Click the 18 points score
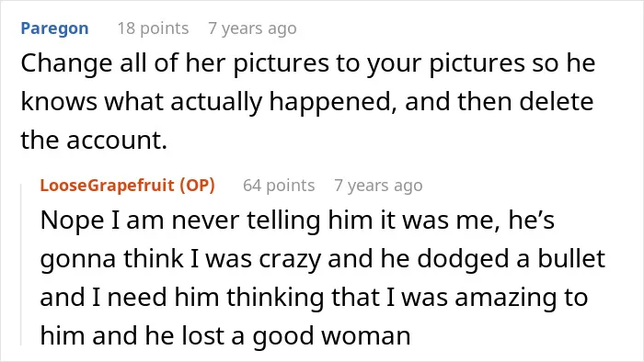 154,28
